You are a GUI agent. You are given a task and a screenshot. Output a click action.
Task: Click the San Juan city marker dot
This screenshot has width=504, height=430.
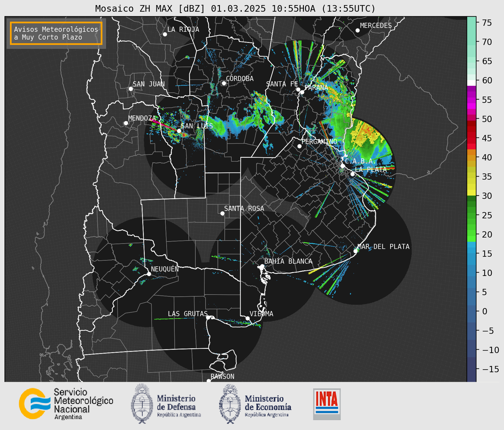click(131, 89)
